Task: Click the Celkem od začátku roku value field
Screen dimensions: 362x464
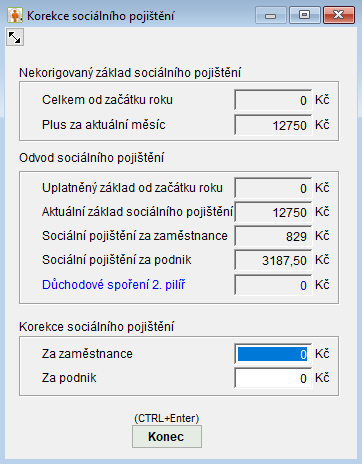Action: click(x=273, y=100)
